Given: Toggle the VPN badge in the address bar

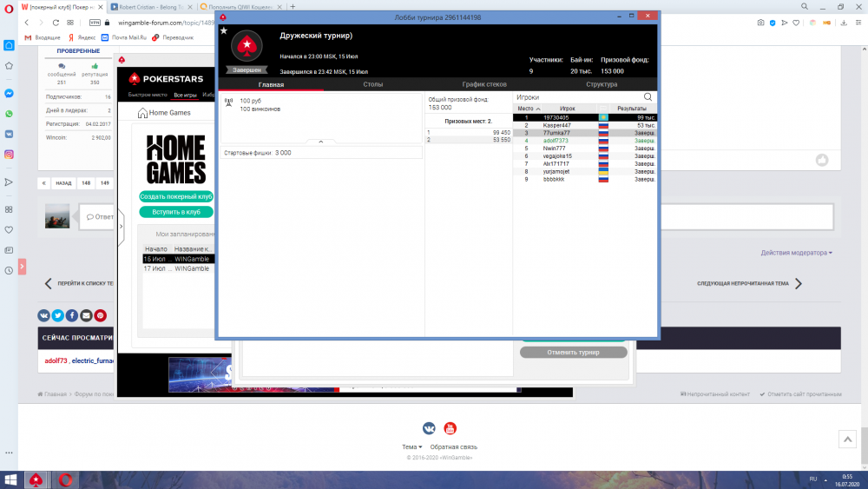Looking at the screenshot, I should click(x=95, y=23).
